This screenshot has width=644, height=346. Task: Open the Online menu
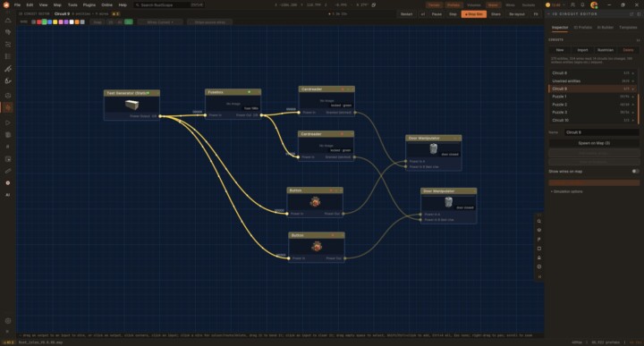pyautogui.click(x=106, y=5)
